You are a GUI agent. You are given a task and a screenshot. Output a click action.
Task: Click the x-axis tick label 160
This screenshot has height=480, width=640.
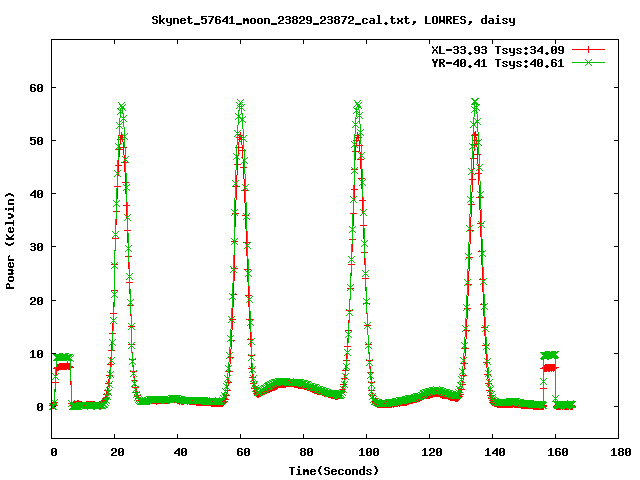coord(558,452)
